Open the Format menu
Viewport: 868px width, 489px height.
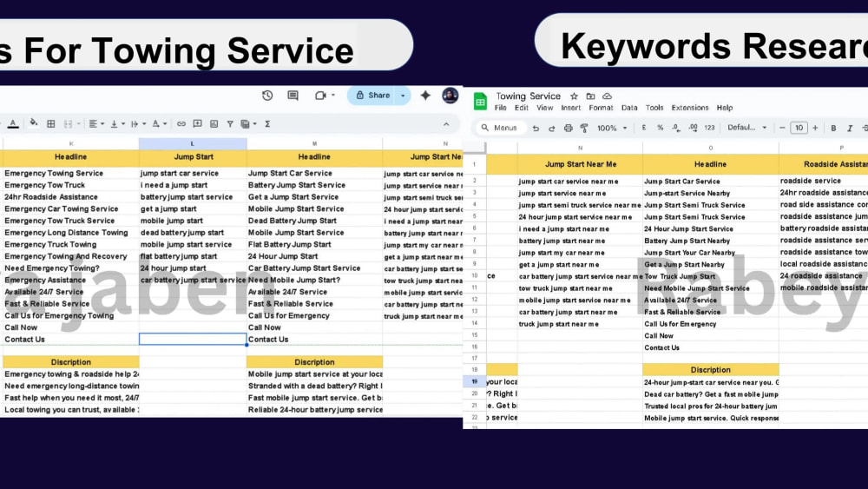602,108
